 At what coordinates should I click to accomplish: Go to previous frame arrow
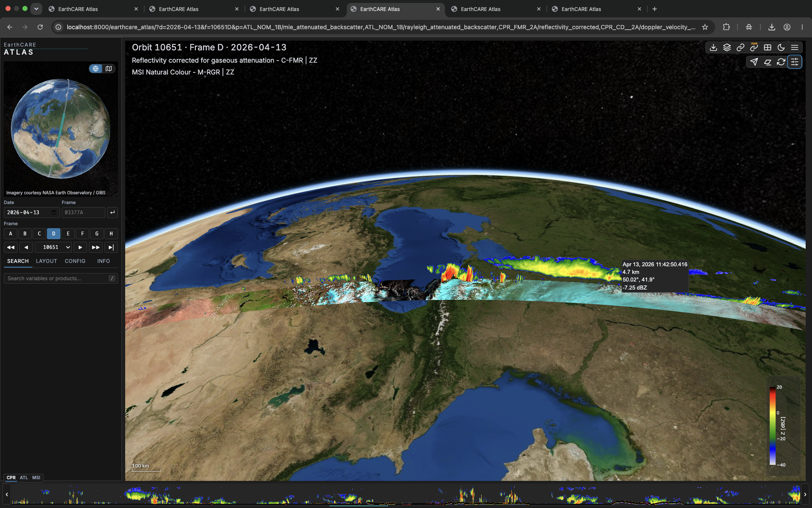[x=26, y=247]
